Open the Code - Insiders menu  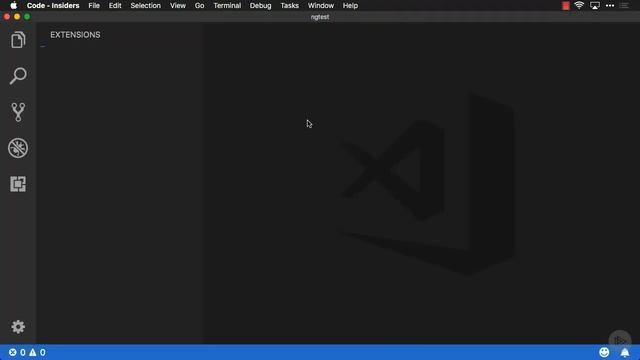[53, 5]
